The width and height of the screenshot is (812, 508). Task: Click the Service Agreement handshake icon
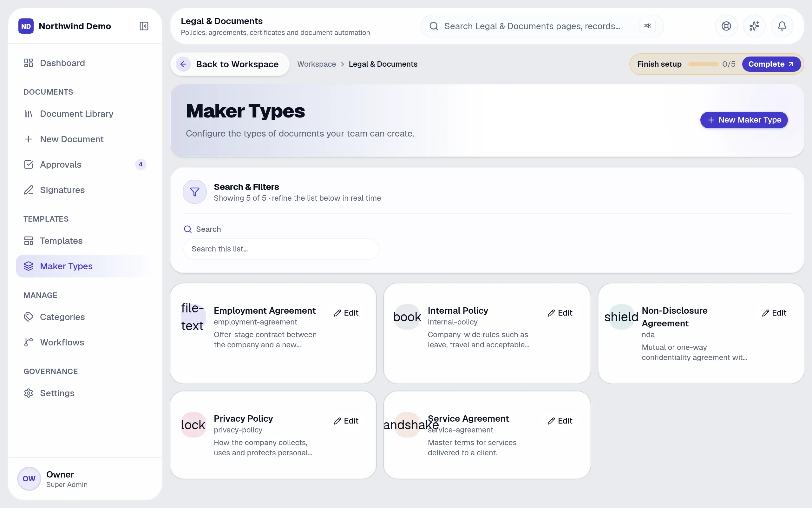click(x=407, y=425)
